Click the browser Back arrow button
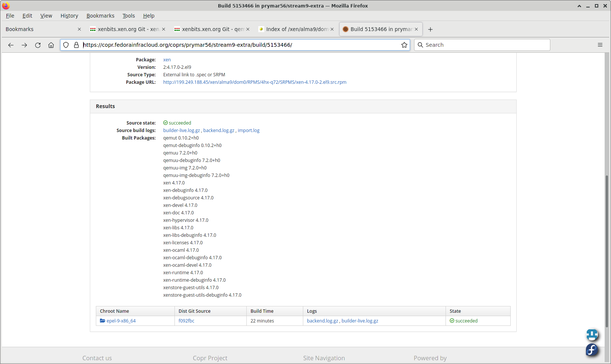611x364 pixels. [x=11, y=45]
